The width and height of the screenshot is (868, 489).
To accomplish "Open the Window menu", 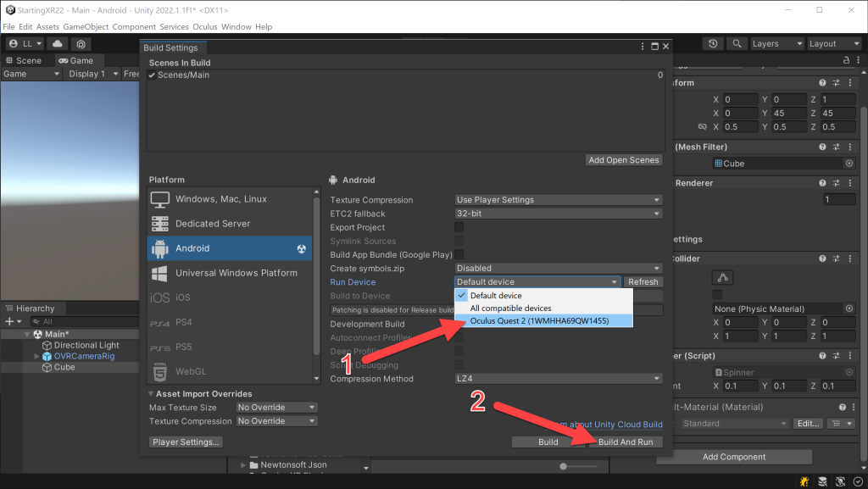I will (236, 26).
